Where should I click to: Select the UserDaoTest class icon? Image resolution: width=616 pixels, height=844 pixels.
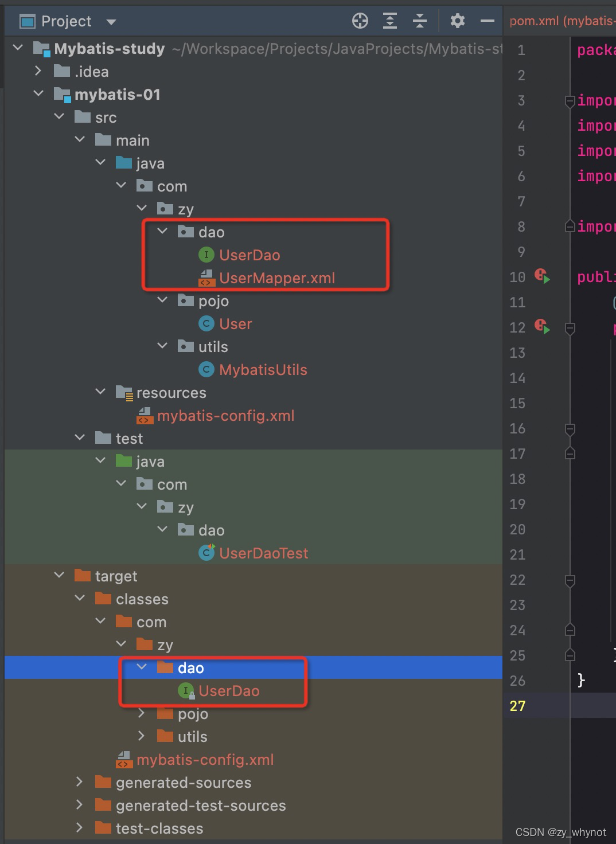click(x=206, y=553)
